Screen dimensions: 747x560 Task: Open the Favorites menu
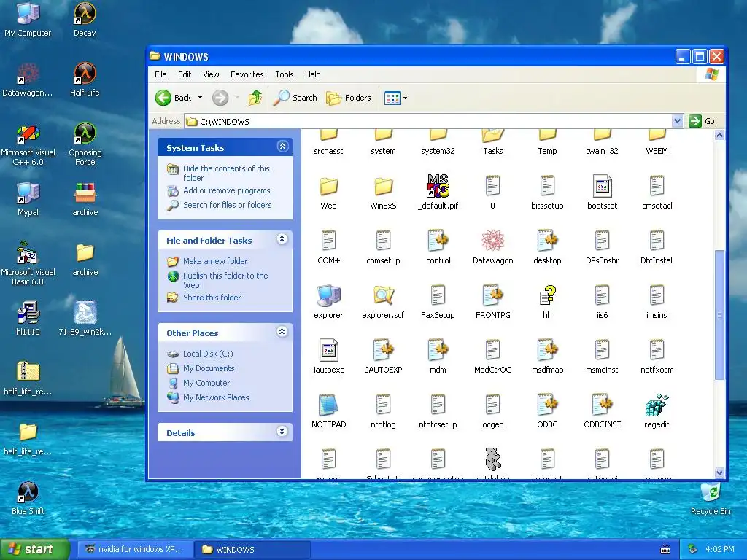[247, 74]
